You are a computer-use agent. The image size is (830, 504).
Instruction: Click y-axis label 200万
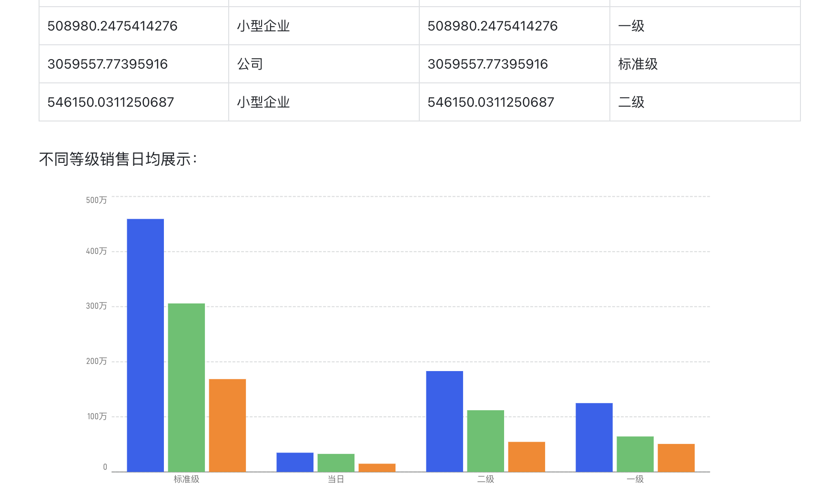[96, 361]
